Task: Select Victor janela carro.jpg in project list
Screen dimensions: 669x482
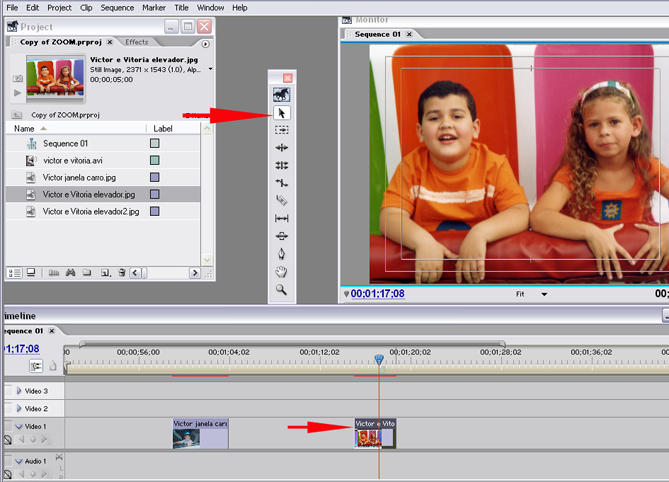Action: point(80,177)
